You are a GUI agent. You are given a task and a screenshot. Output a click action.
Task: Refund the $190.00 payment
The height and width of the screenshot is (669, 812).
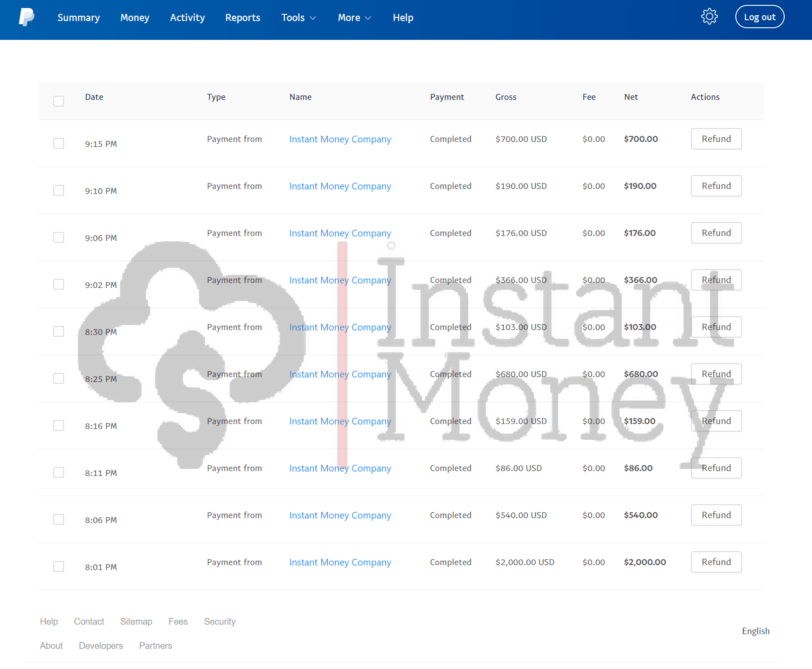pyautogui.click(x=716, y=186)
